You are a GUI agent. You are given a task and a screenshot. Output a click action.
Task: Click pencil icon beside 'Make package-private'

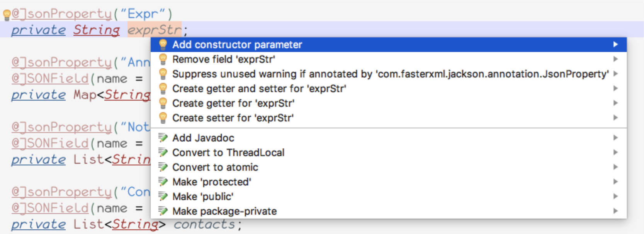163,211
